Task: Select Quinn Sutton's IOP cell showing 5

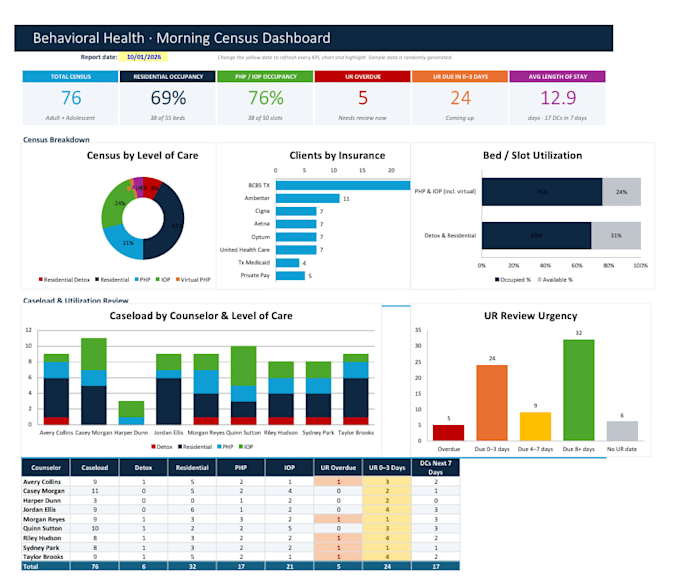Action: [x=289, y=528]
